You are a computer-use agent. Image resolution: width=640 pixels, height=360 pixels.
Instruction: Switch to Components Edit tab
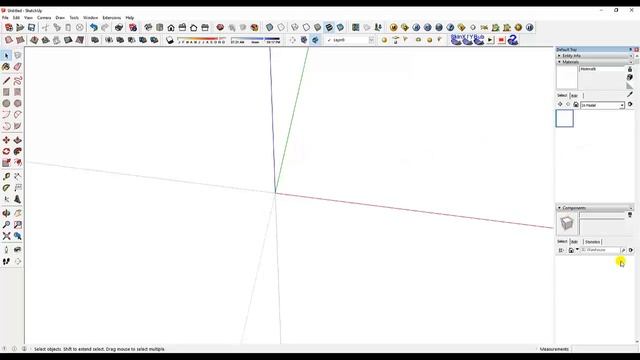click(x=574, y=242)
